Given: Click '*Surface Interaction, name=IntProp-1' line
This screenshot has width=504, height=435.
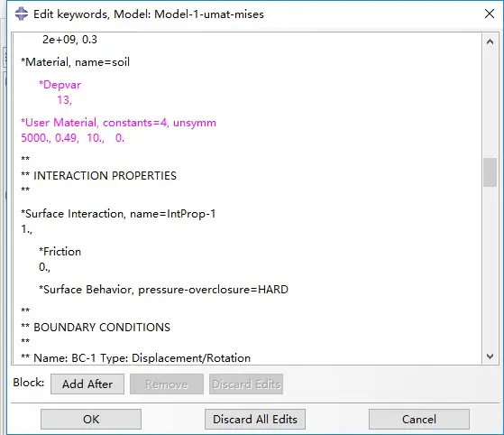Looking at the screenshot, I should [118, 214].
